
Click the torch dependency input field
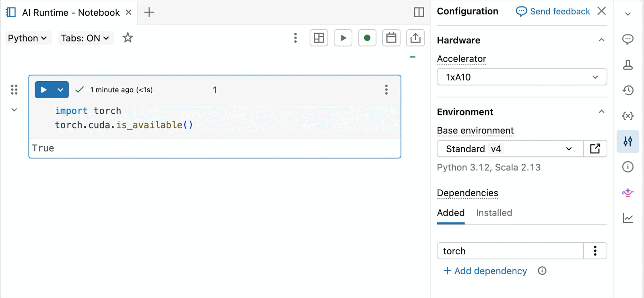click(510, 251)
